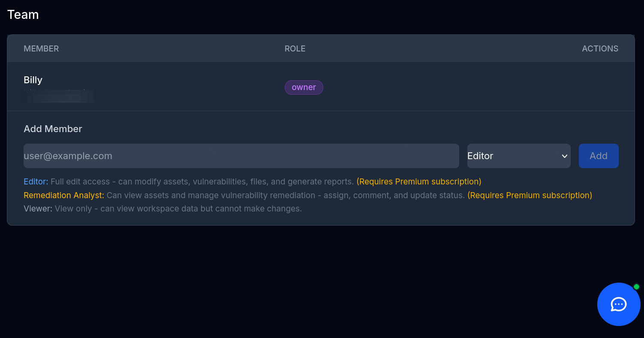
Task: Select the MEMBER column header
Action: pyautogui.click(x=41, y=48)
